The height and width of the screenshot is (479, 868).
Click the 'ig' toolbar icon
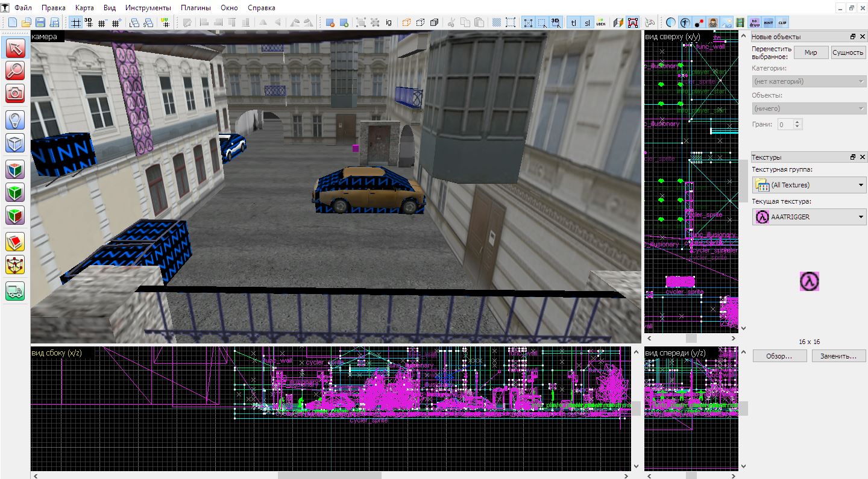[389, 22]
